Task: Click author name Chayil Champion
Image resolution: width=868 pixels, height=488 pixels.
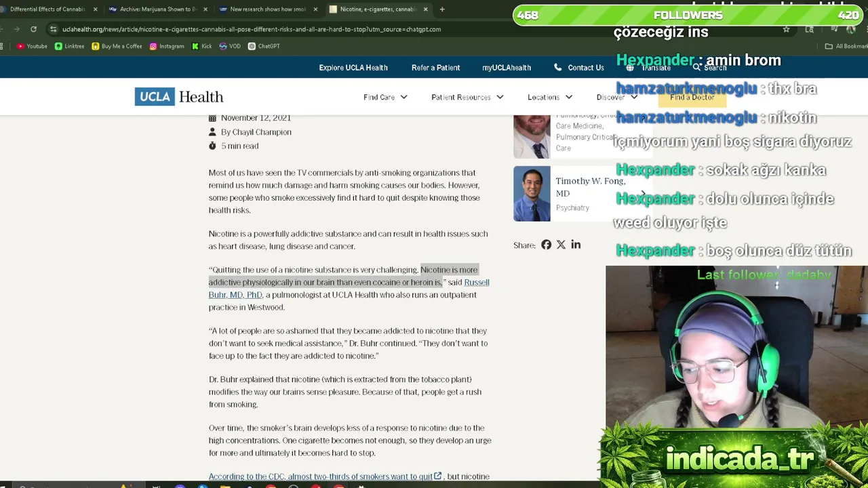Action: [x=262, y=132]
